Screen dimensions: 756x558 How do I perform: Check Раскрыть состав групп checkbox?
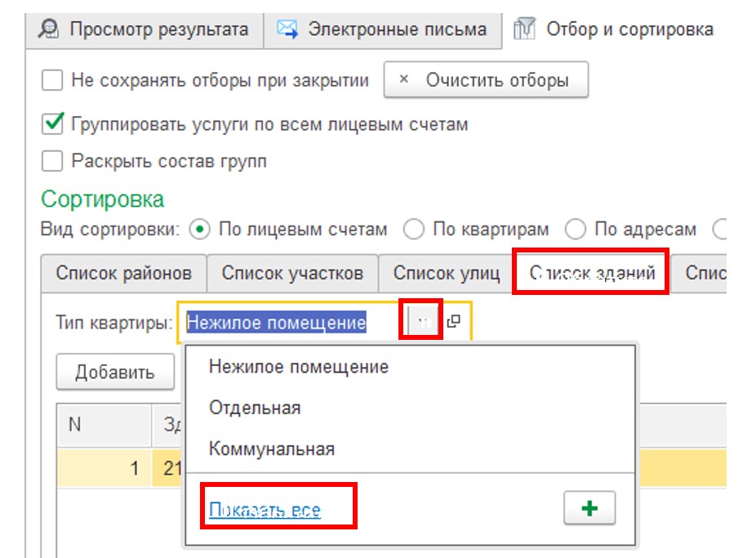tap(52, 161)
